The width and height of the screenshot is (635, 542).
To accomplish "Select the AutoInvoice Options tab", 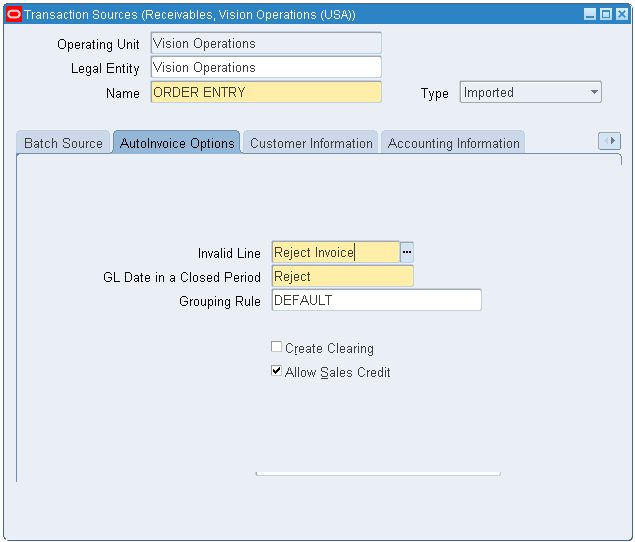I will tap(177, 143).
